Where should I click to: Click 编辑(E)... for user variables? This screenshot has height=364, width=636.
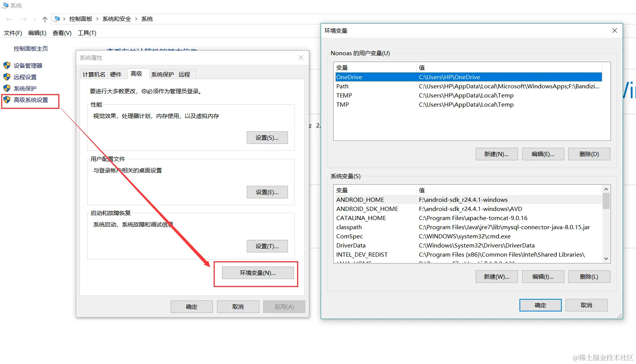click(543, 154)
